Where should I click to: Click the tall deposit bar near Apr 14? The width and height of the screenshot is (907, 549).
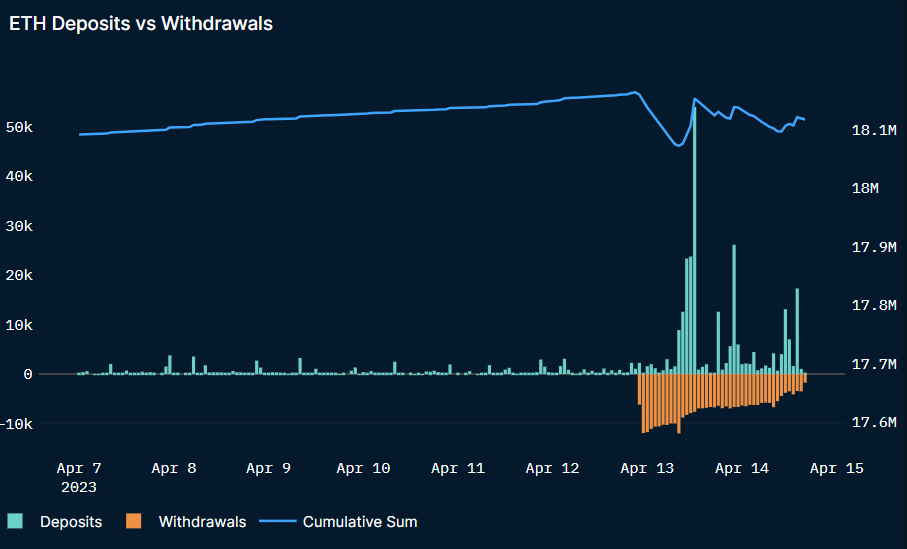[734, 309]
